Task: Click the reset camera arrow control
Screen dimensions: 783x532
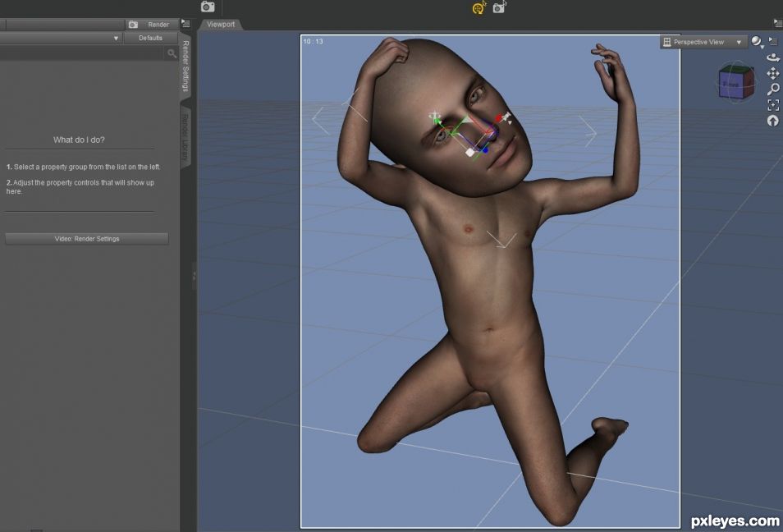Action: (x=773, y=121)
